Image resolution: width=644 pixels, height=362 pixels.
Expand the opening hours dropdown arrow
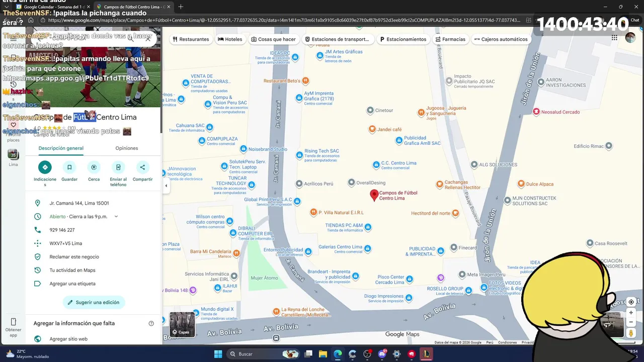(x=116, y=217)
